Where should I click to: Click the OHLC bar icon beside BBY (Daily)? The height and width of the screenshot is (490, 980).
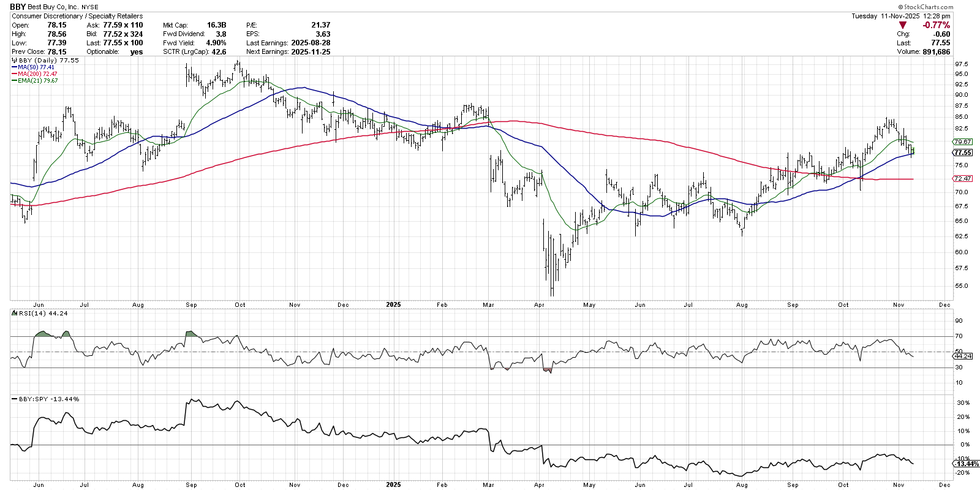(x=14, y=61)
